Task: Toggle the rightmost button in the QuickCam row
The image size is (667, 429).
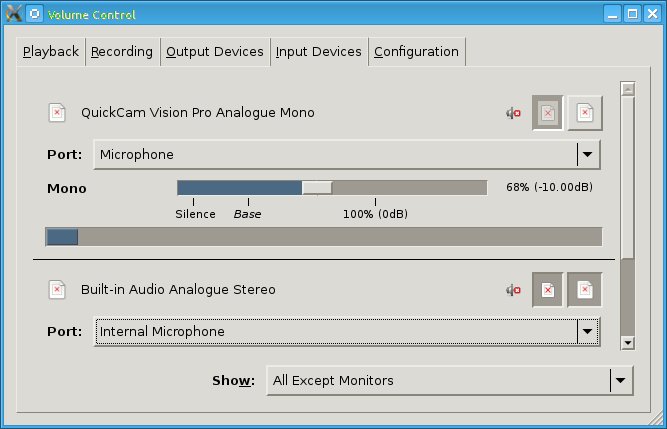Action: pyautogui.click(x=585, y=113)
